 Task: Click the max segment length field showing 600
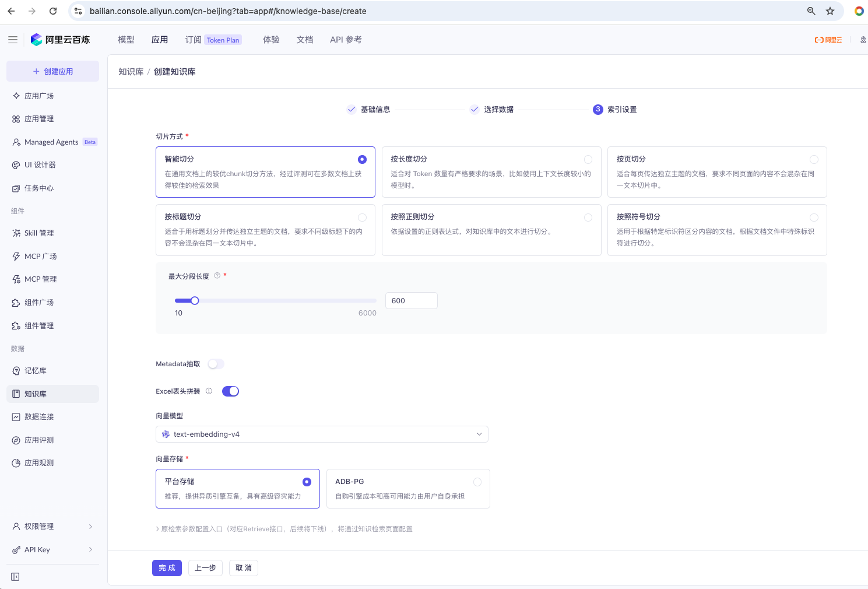click(x=412, y=301)
